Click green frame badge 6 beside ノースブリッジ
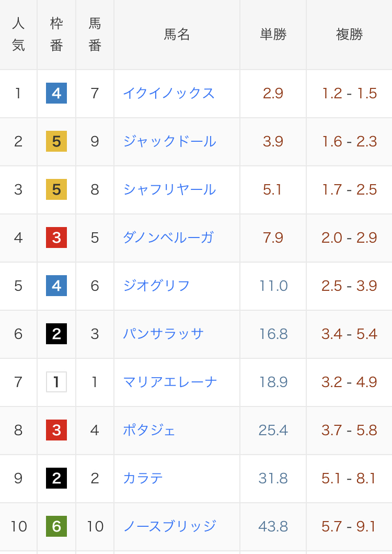Image resolution: width=392 pixels, height=554 pixels. [x=56, y=526]
